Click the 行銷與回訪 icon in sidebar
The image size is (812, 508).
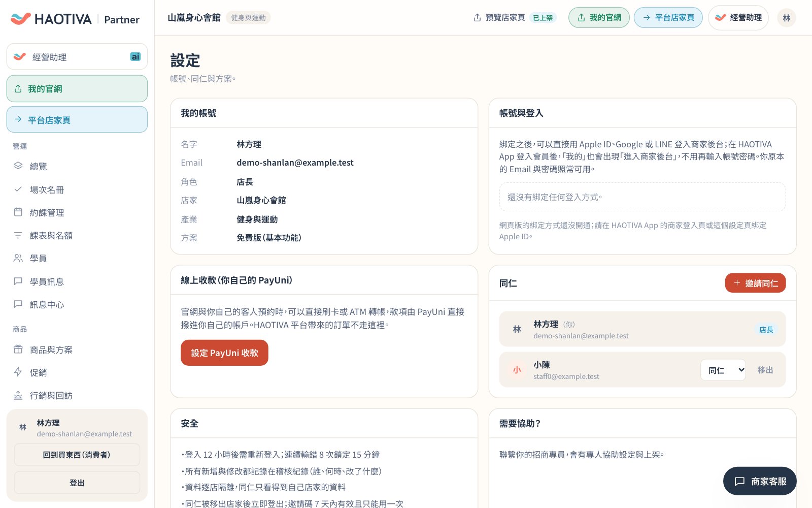click(x=18, y=395)
